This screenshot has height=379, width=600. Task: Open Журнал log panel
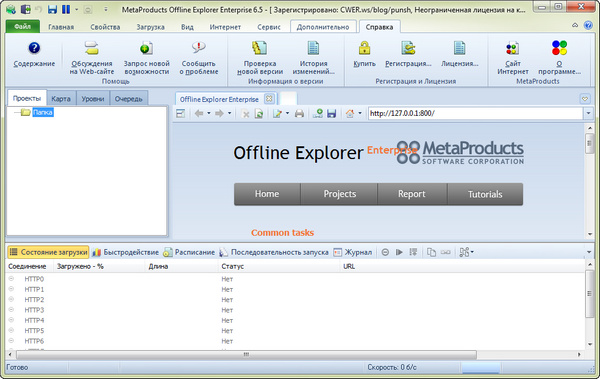352,252
